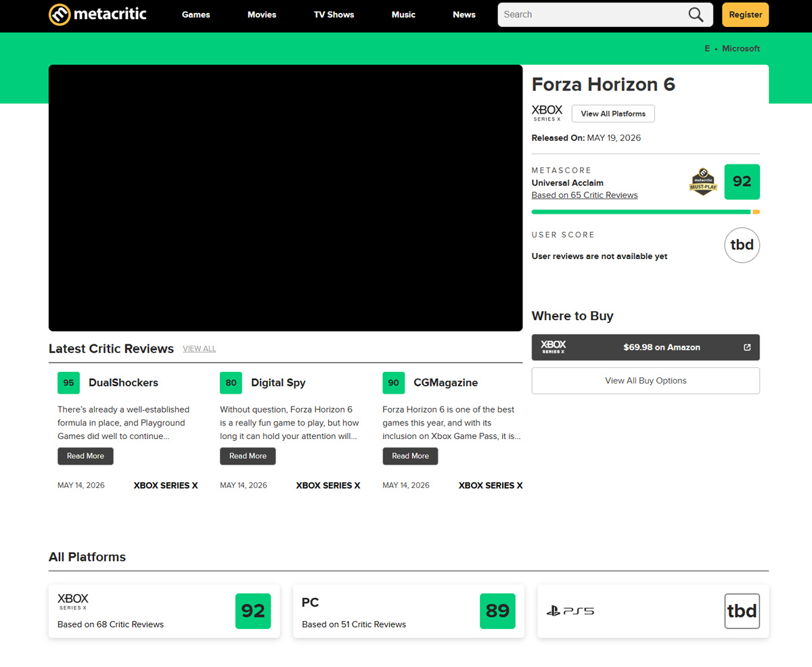The width and height of the screenshot is (812, 667).
Task: Click DualShockers 95 score badge
Action: click(68, 383)
